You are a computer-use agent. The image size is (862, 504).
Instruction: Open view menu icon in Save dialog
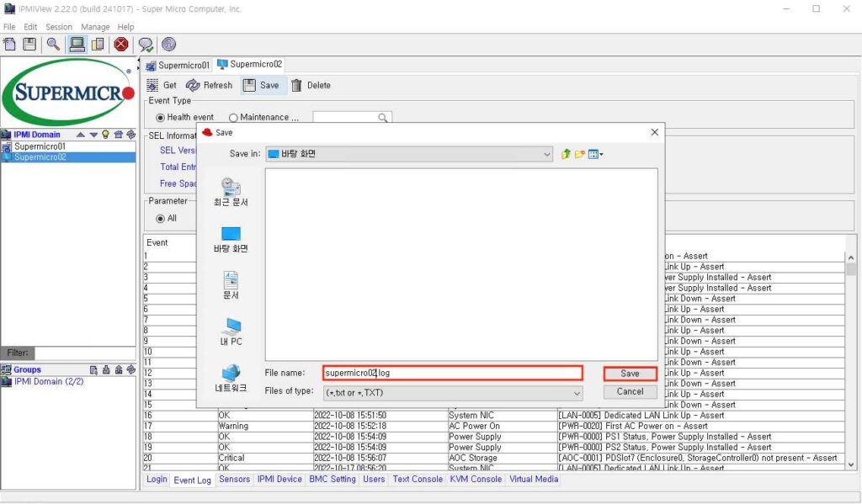(x=595, y=155)
